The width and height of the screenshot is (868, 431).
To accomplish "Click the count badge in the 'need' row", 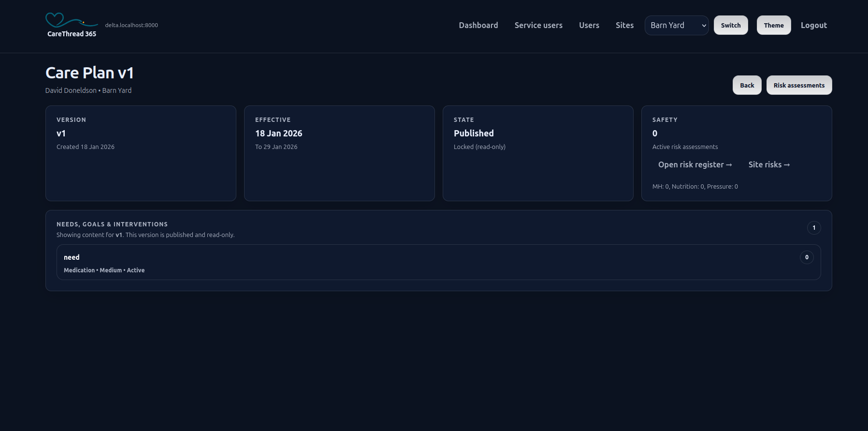I will 806,257.
